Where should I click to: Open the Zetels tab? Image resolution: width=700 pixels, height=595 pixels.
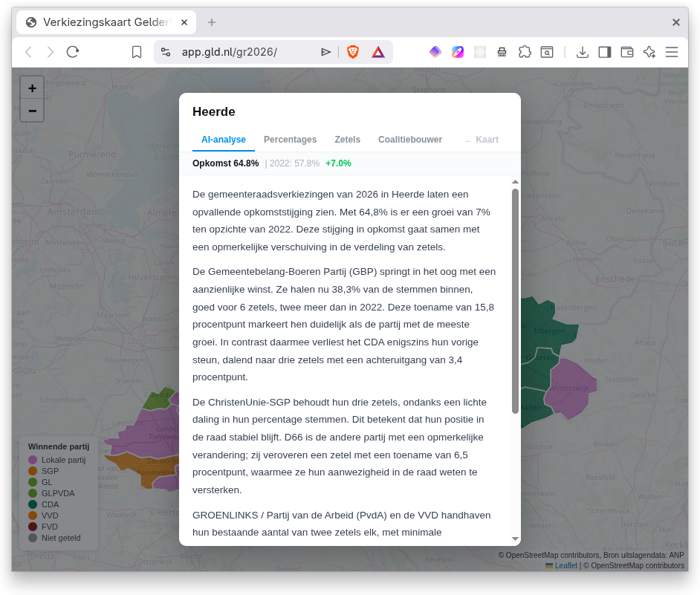[x=347, y=140]
